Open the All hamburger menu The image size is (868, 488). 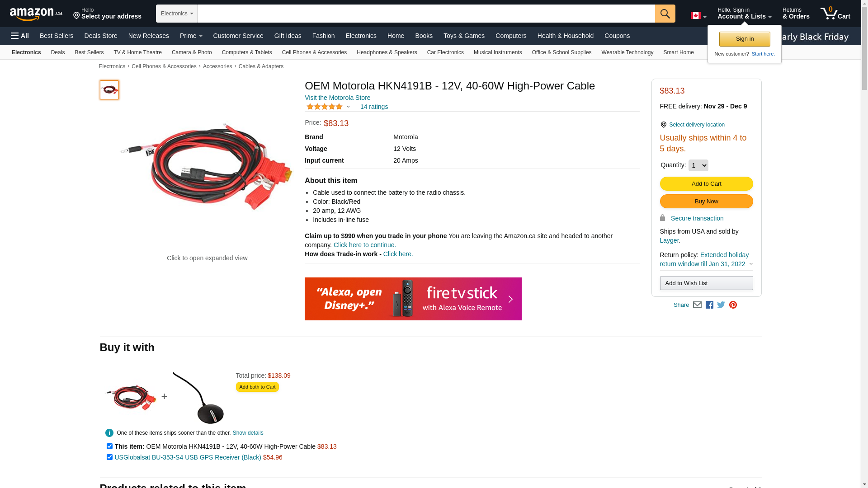[x=20, y=36]
